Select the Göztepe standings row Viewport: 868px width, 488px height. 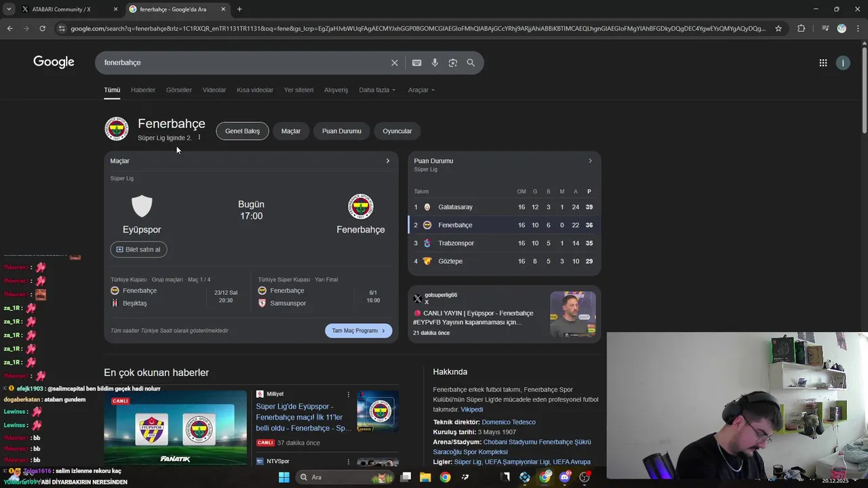(504, 261)
